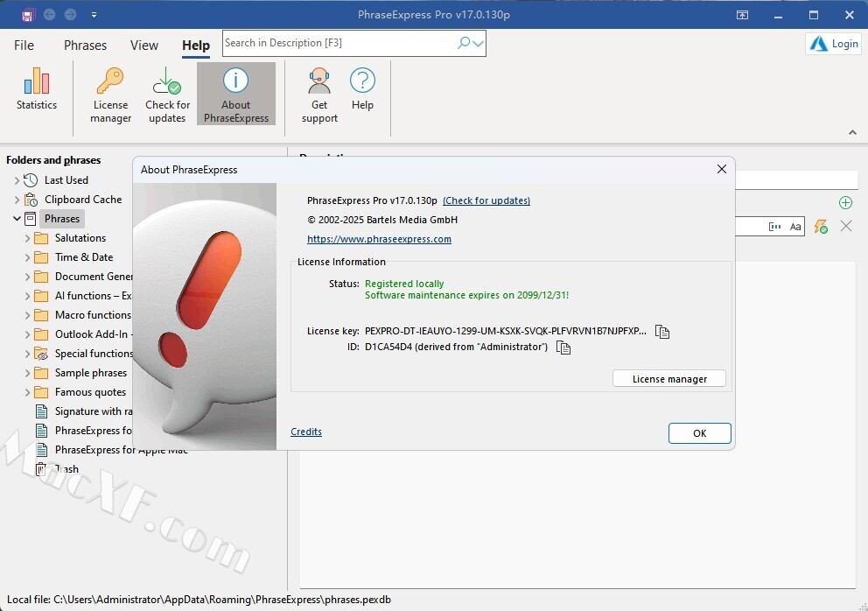Click the search magnifier icon
The image size is (868, 611).
464,43
